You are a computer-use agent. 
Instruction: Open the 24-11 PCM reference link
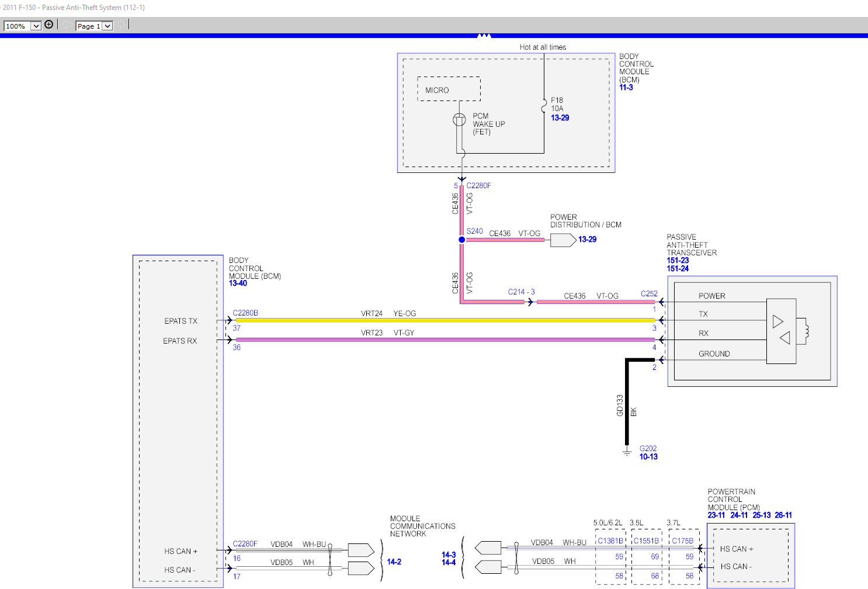click(x=739, y=515)
